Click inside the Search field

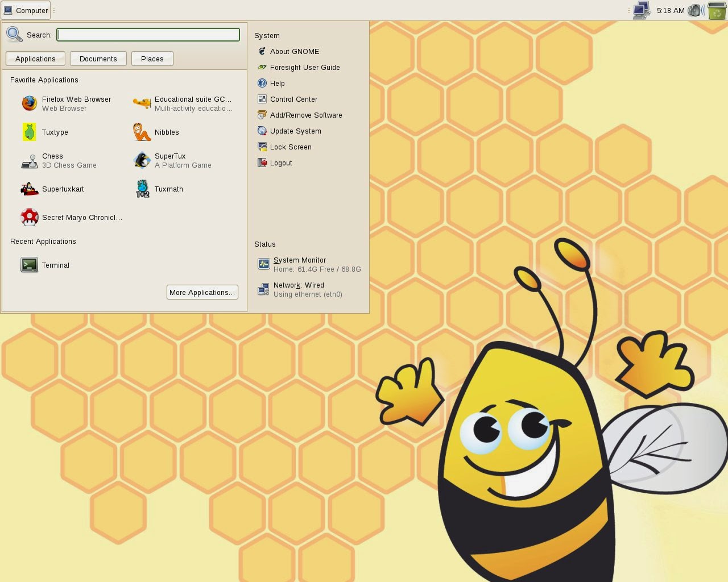click(147, 35)
